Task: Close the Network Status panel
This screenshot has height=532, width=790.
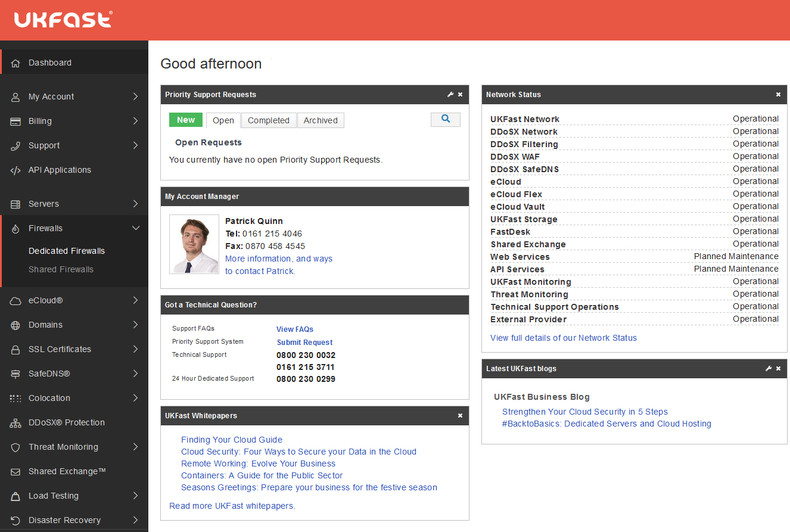Action: [x=778, y=95]
